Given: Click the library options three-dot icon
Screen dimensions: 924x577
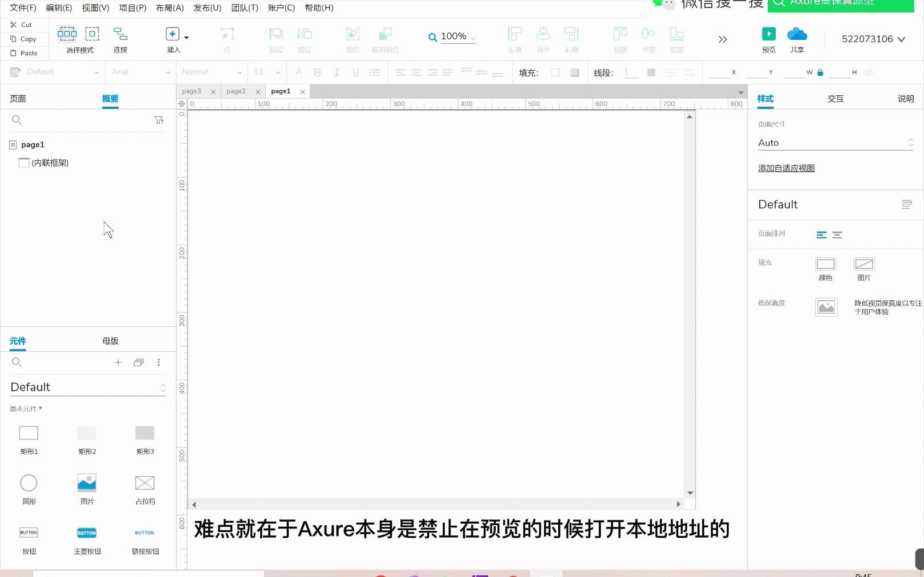Looking at the screenshot, I should click(159, 362).
